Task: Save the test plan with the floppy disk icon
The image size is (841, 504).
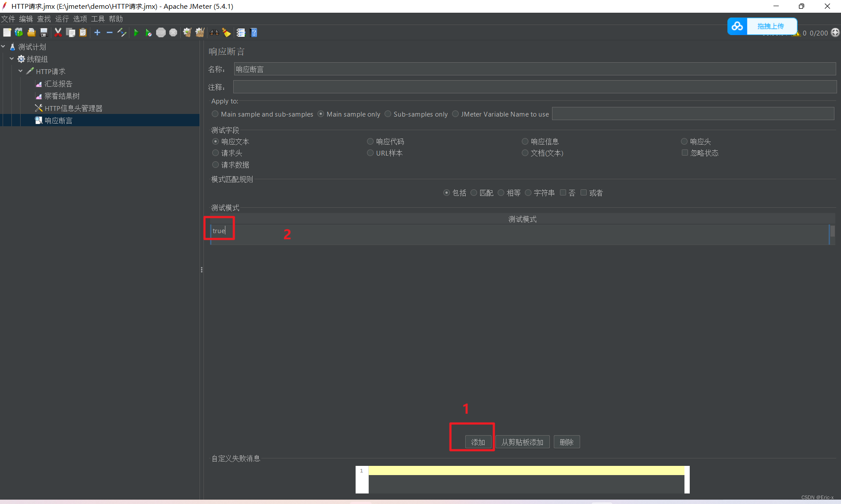Action: pos(43,32)
